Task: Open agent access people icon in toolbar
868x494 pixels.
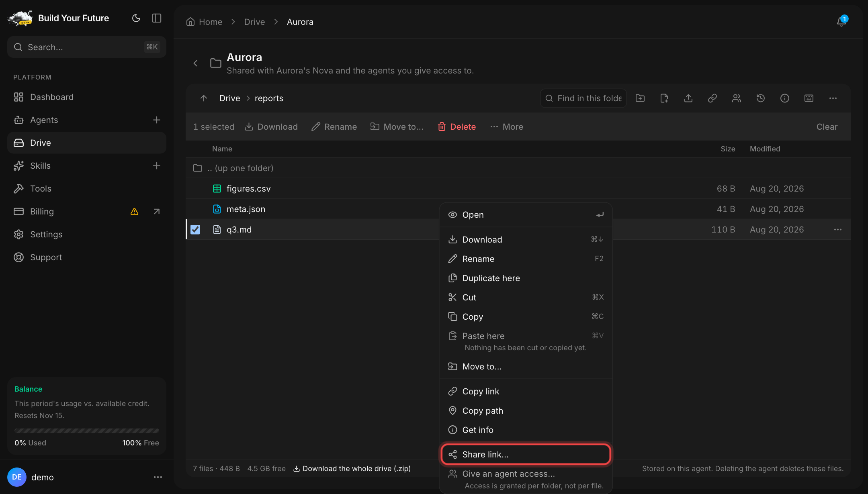Action: click(x=737, y=98)
